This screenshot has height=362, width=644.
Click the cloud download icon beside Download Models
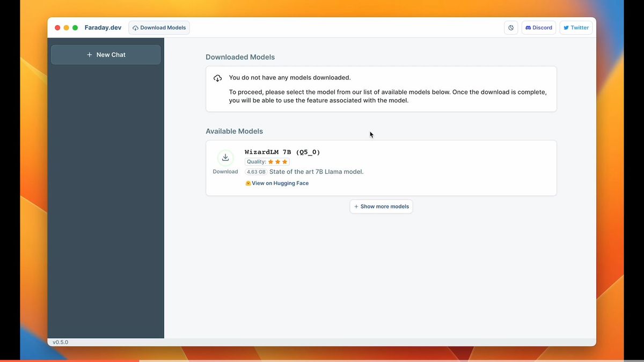pos(135,27)
